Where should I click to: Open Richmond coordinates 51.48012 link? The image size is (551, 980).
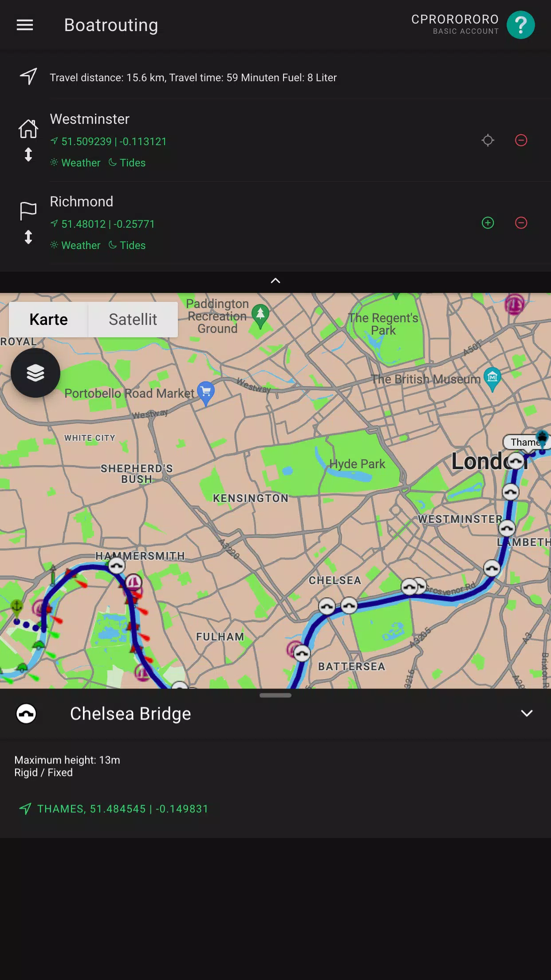[x=102, y=224]
